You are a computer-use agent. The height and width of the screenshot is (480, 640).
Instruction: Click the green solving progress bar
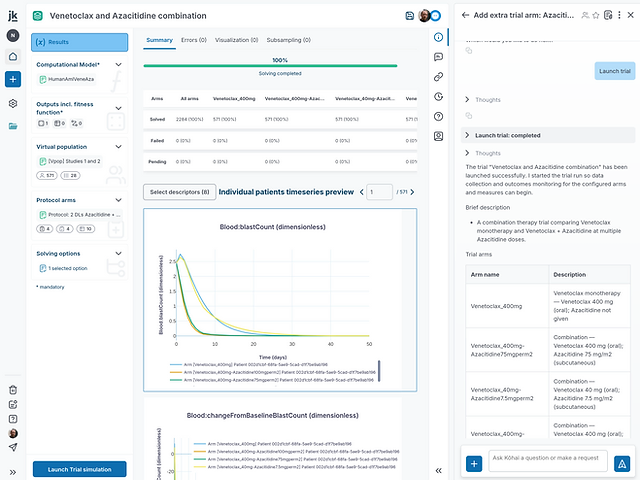click(x=270, y=66)
